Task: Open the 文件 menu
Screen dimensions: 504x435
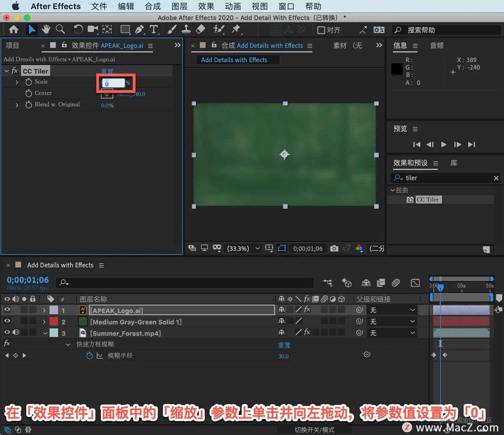Action: click(x=99, y=6)
